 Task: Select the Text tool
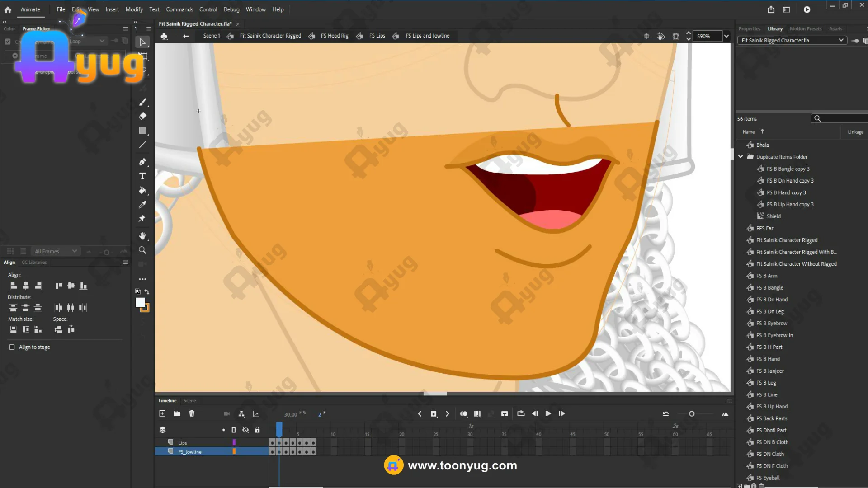pyautogui.click(x=142, y=176)
